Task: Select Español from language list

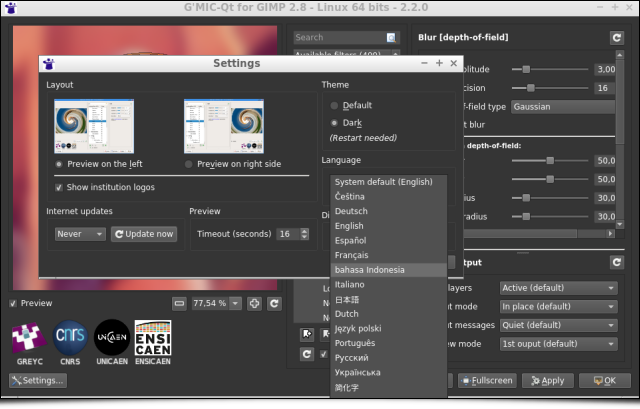Action: (389, 241)
